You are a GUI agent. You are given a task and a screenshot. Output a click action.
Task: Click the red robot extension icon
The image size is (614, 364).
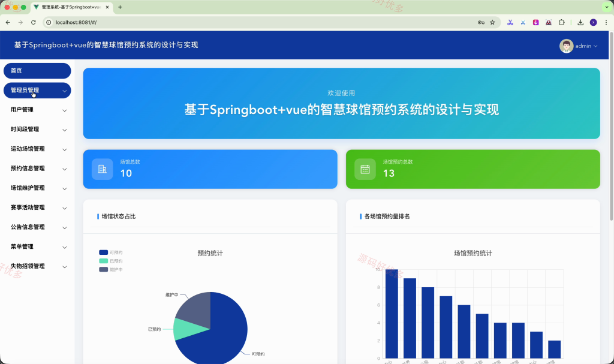click(549, 22)
